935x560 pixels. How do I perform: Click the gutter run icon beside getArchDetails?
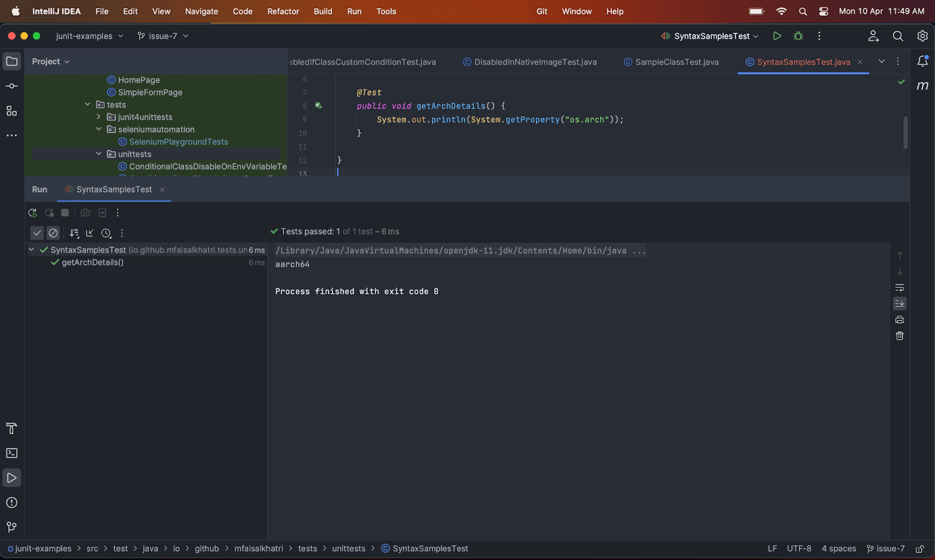[318, 106]
